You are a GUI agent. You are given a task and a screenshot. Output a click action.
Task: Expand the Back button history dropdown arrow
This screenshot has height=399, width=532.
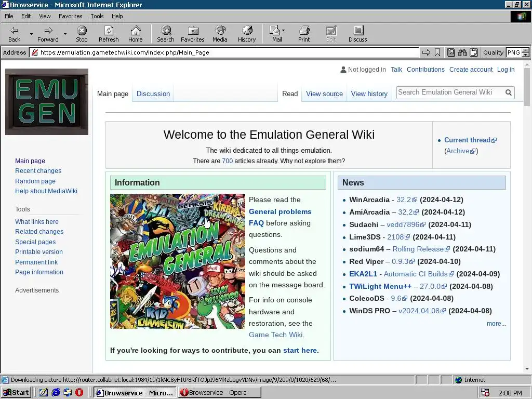31,34
